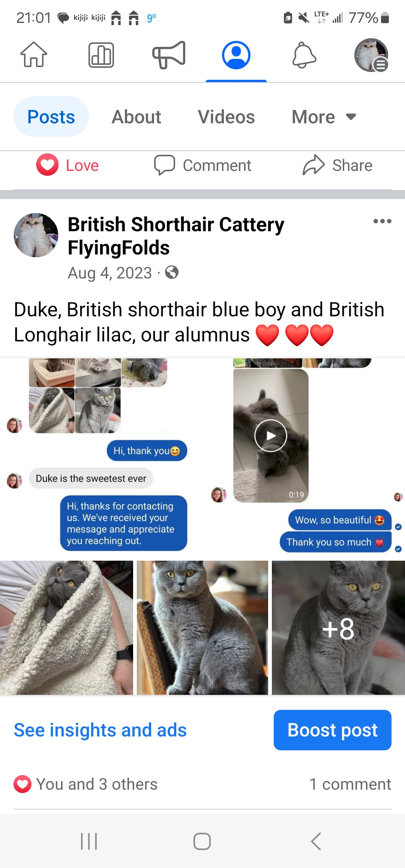Open the Notifications bell icon
The image size is (405, 868).
click(304, 55)
